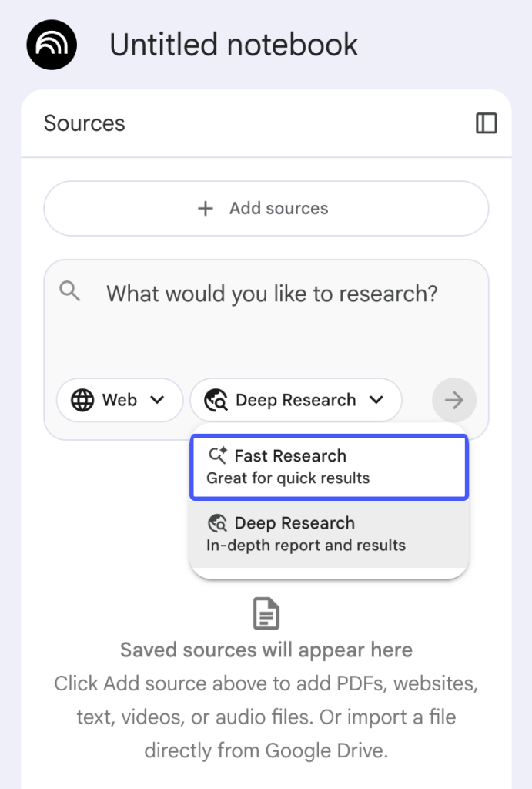Click the sparkle search icon beside Fast Research
The image size is (532, 789).
click(x=217, y=455)
